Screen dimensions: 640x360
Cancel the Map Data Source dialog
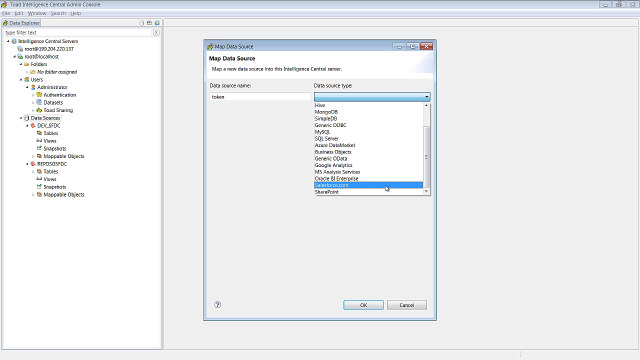(x=407, y=305)
